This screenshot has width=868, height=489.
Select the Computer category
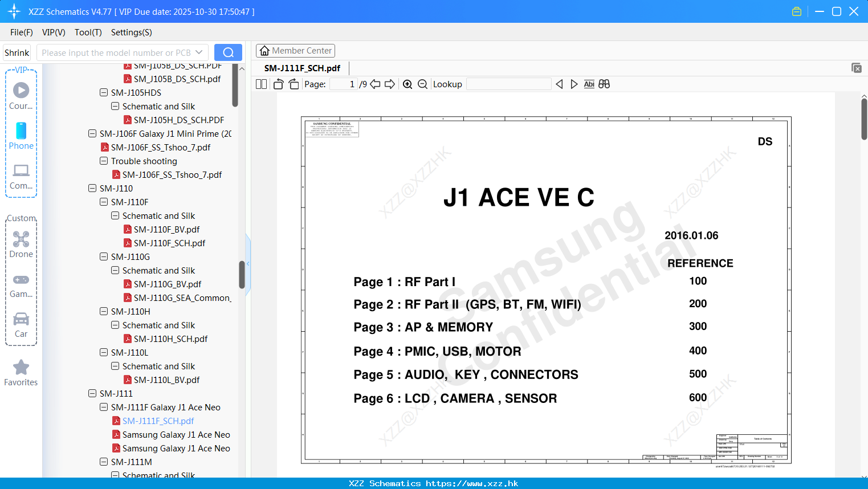[x=21, y=176]
